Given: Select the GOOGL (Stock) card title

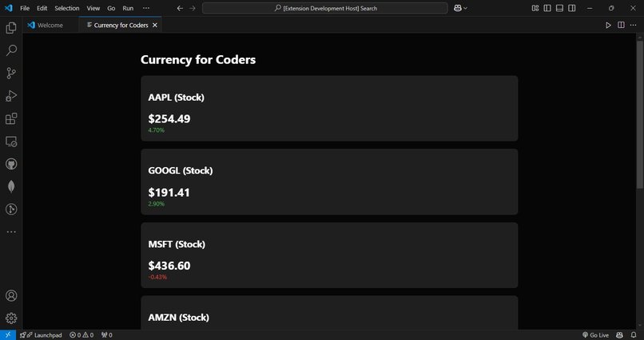Looking at the screenshot, I should [181, 170].
